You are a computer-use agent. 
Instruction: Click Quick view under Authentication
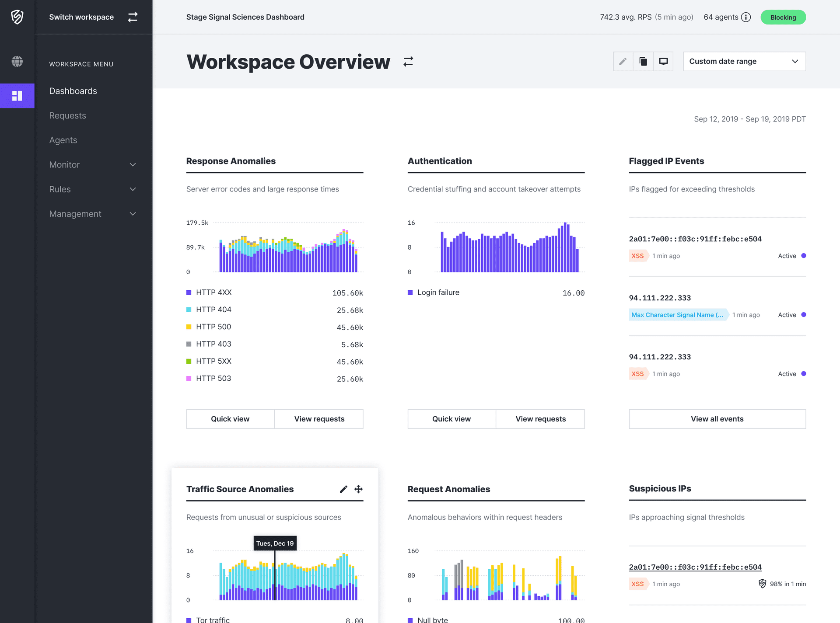[x=451, y=419]
